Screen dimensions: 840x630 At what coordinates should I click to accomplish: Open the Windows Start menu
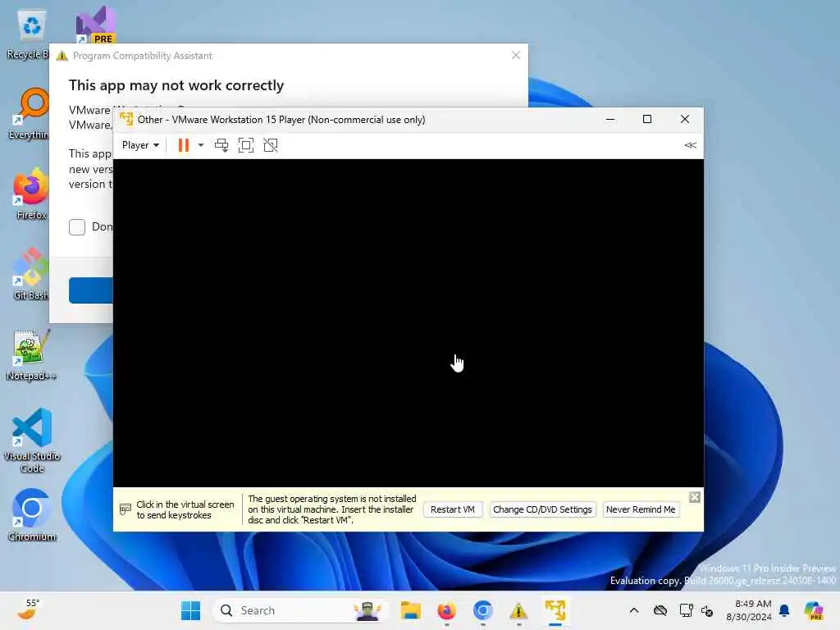click(x=190, y=610)
